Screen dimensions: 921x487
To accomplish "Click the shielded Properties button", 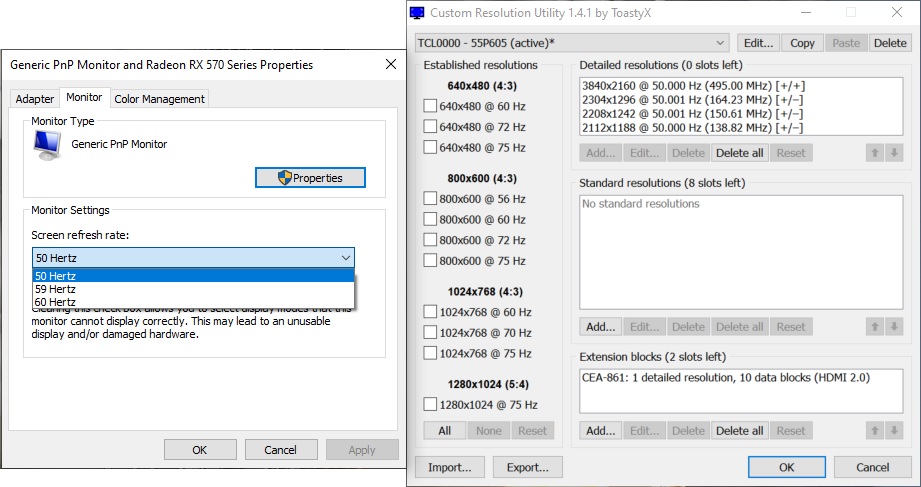I will point(310,178).
